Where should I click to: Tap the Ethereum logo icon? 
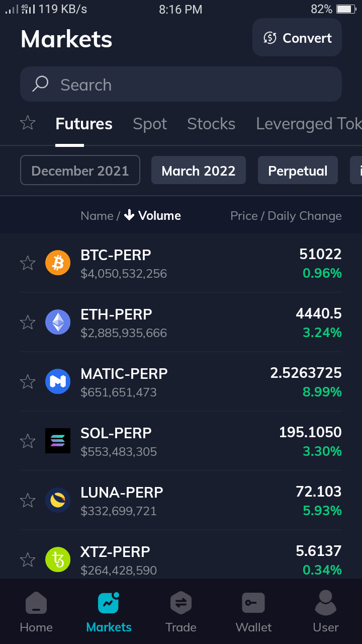58,322
